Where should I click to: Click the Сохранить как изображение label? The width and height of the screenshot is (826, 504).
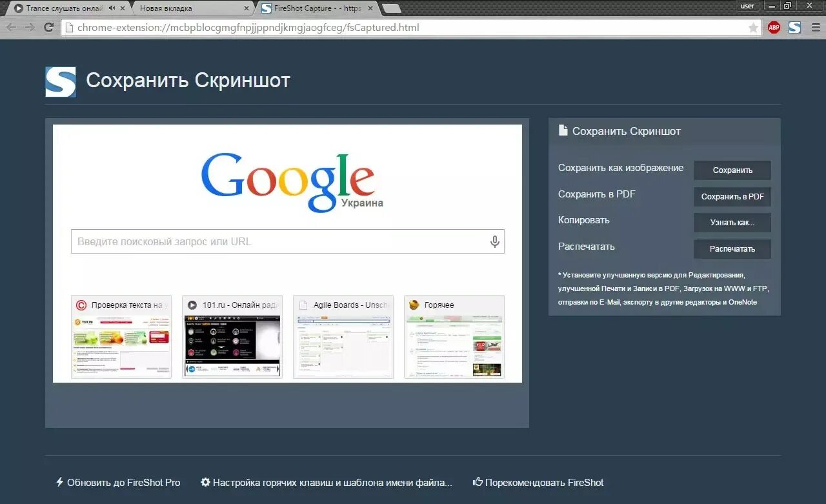[x=621, y=168]
